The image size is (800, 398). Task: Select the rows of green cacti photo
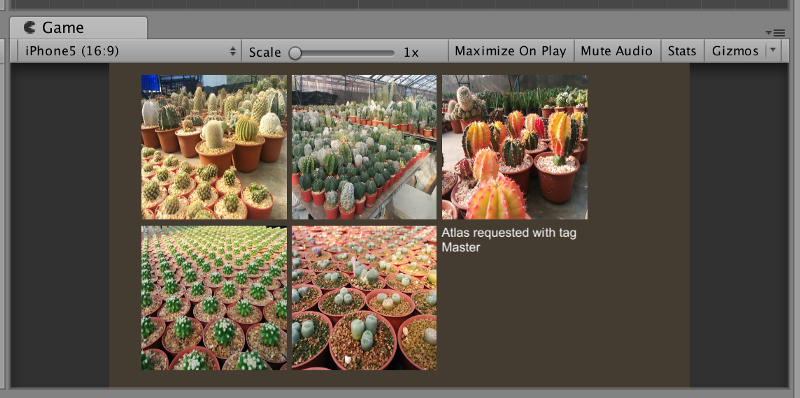[214, 298]
